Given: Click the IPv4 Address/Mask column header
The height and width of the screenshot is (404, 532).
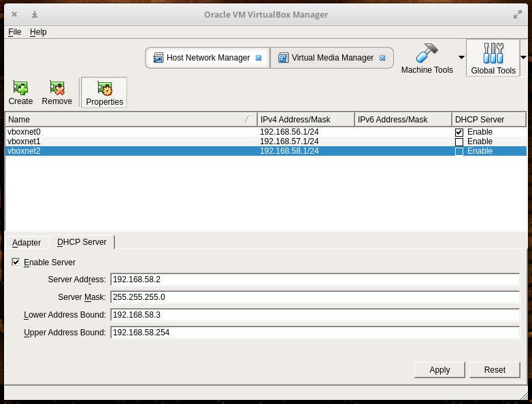Looking at the screenshot, I should pos(305,120).
